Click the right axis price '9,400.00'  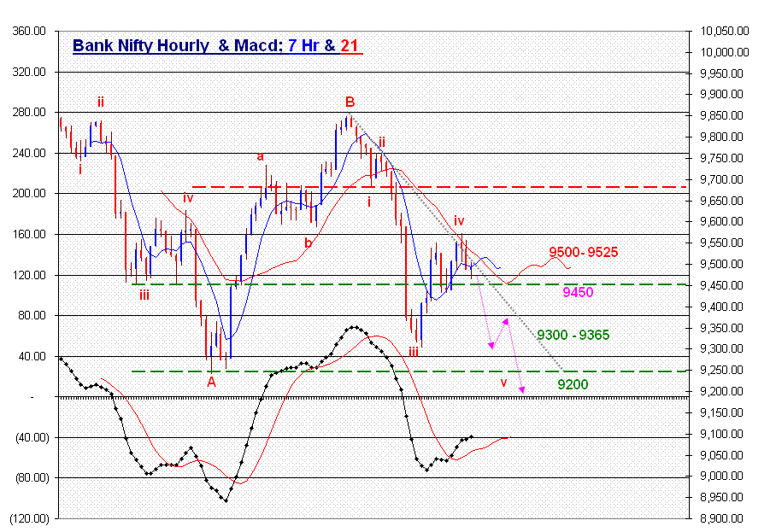(721, 307)
